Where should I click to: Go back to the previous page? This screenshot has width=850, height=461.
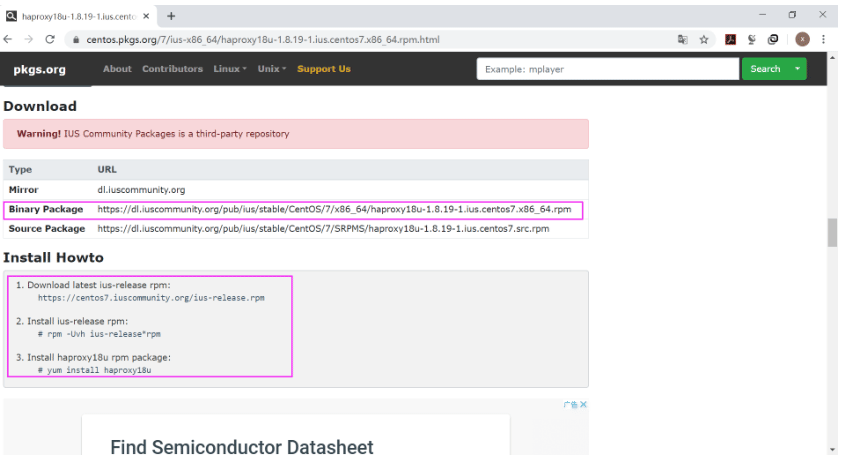click(x=8, y=40)
